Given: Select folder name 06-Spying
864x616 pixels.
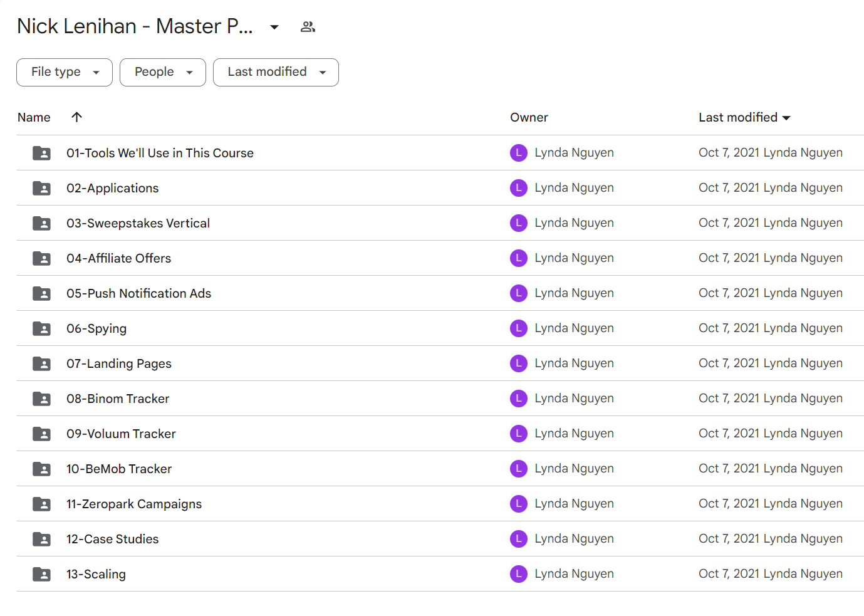Looking at the screenshot, I should point(96,328).
